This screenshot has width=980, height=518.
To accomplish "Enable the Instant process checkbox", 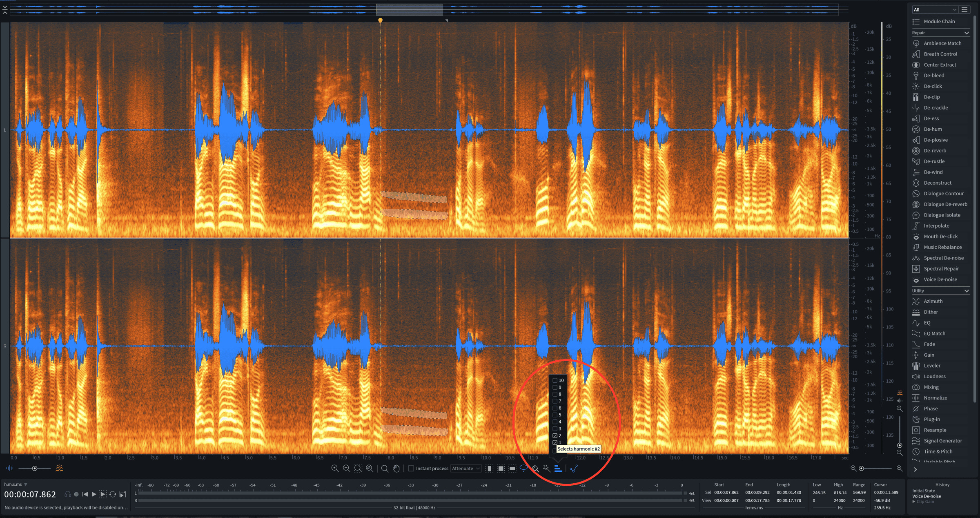I will pyautogui.click(x=411, y=469).
